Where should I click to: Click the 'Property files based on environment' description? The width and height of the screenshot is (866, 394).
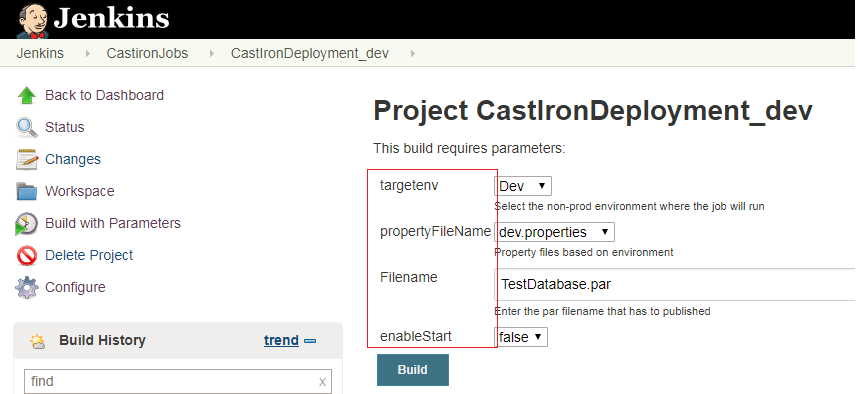point(584,253)
